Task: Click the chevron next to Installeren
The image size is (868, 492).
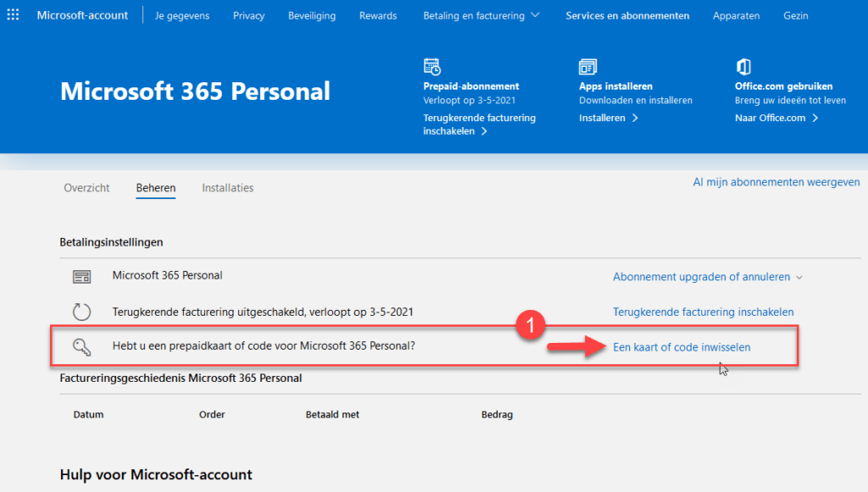Action: (x=635, y=118)
